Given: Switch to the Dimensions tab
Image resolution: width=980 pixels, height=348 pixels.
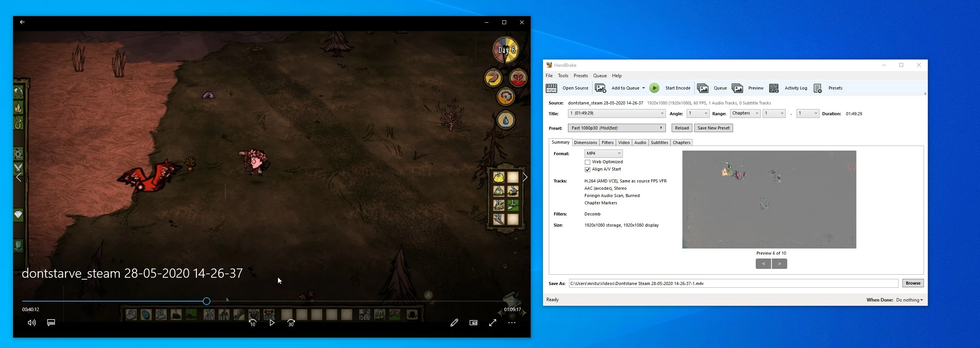Looking at the screenshot, I should pos(585,143).
